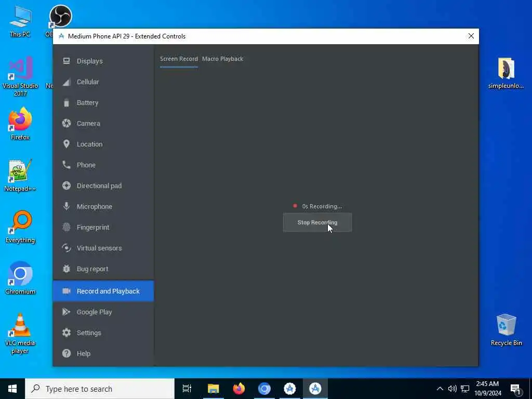532x399 pixels.
Task: Click the '0s Recording...' status text
Action: [x=322, y=206]
